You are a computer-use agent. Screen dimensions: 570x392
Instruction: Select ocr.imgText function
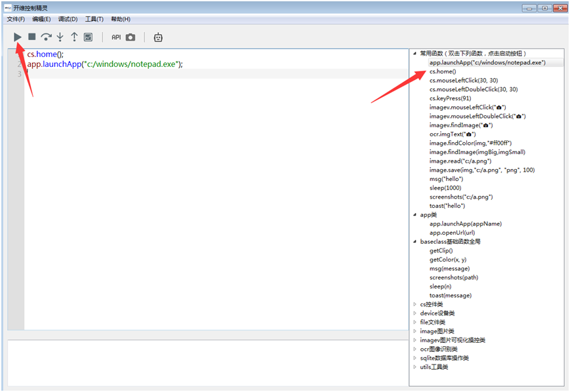pyautogui.click(x=453, y=134)
